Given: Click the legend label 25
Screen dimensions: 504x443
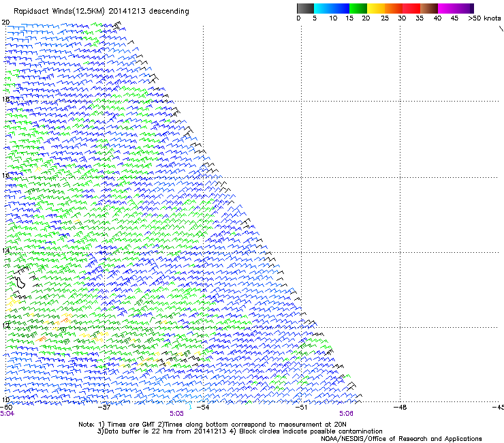Looking at the screenshot, I should [385, 18].
